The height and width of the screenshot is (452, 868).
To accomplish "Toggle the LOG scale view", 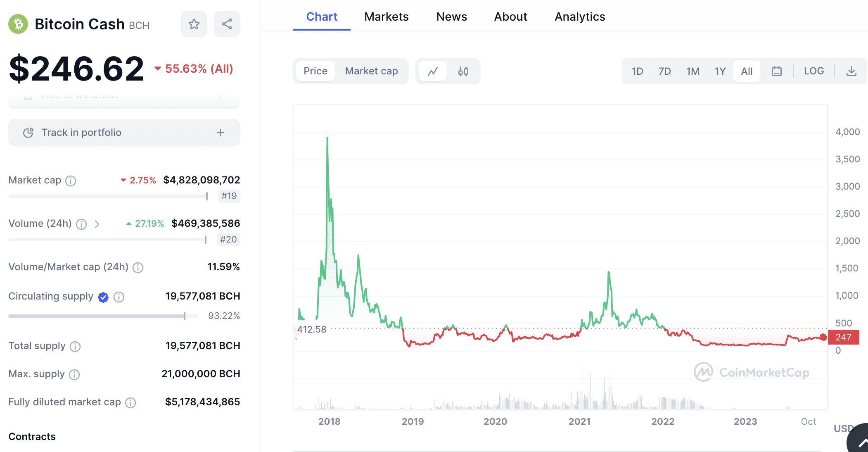I will pos(813,71).
